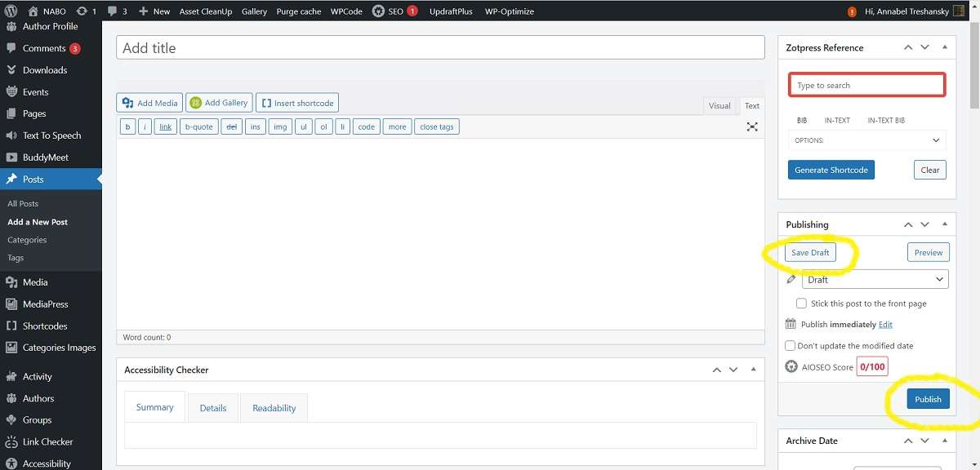
Task: Toggle distraction-free fullscreen editor icon
Action: (x=752, y=126)
